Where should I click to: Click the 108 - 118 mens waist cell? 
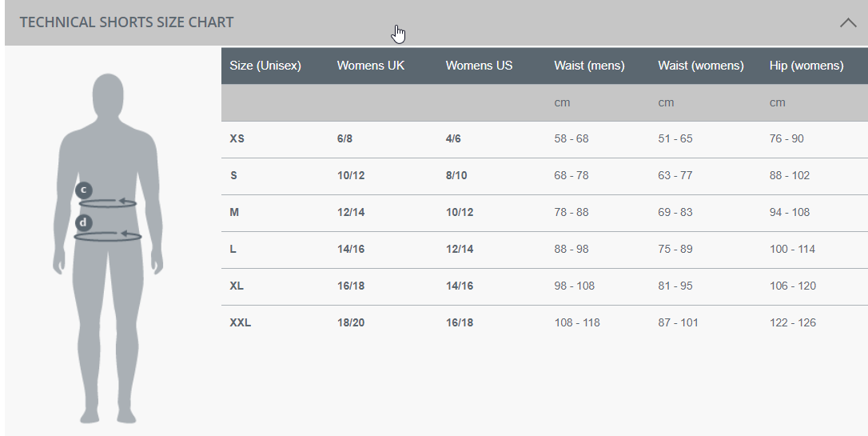[577, 323]
